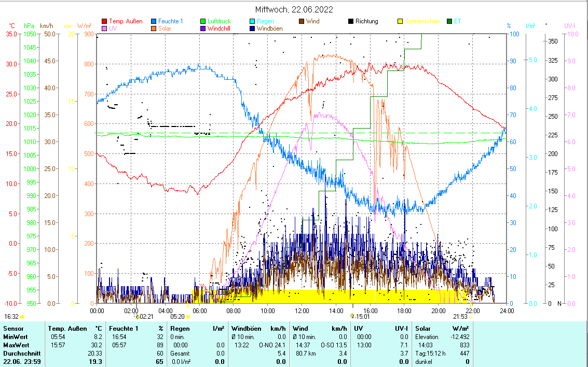Click the Windchill legend label
588x367 pixels.
pos(218,29)
